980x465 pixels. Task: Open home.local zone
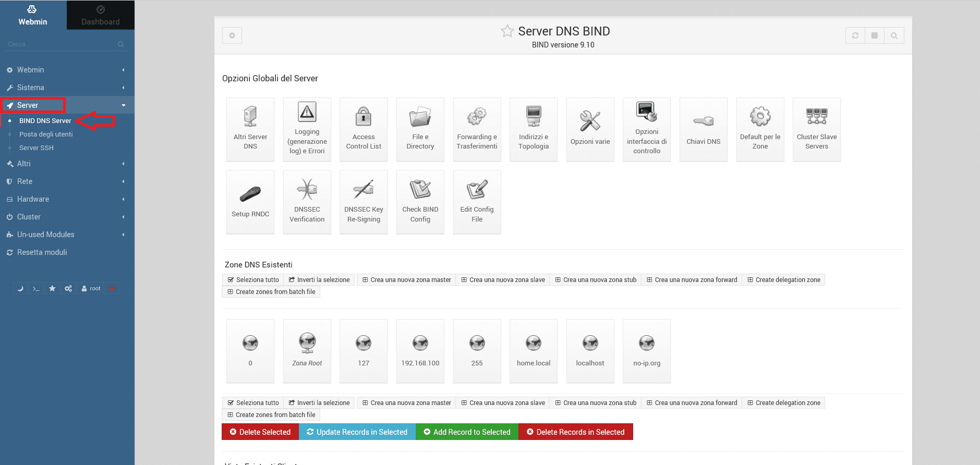point(534,351)
